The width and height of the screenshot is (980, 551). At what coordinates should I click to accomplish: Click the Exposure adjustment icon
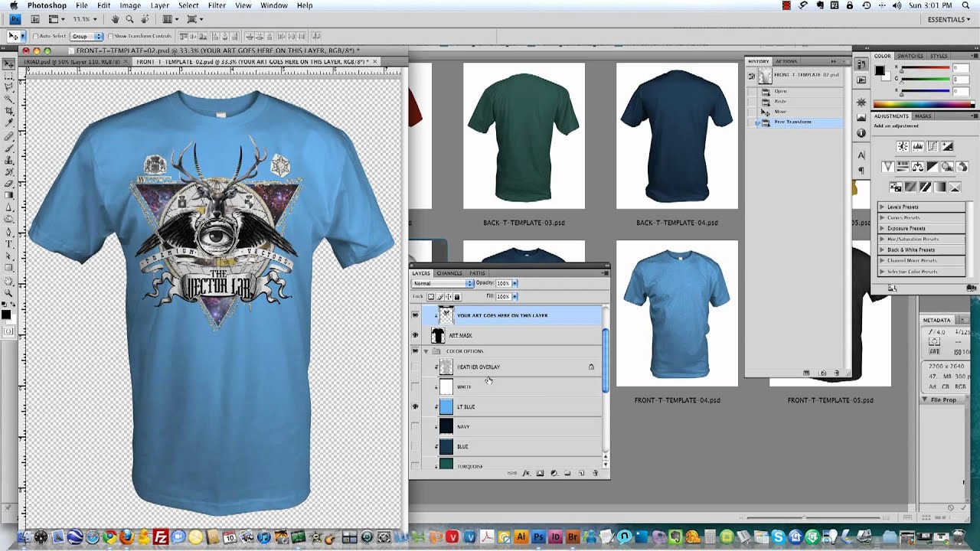click(948, 146)
